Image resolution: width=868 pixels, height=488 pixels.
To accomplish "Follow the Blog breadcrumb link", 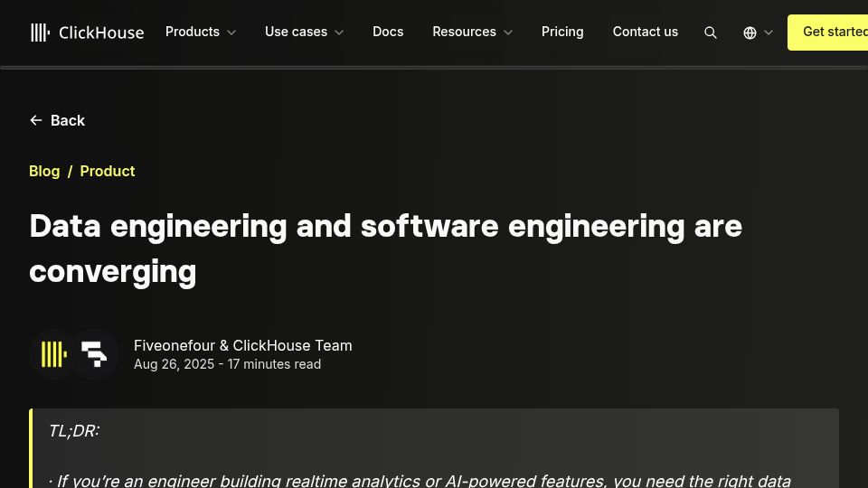I will point(44,171).
